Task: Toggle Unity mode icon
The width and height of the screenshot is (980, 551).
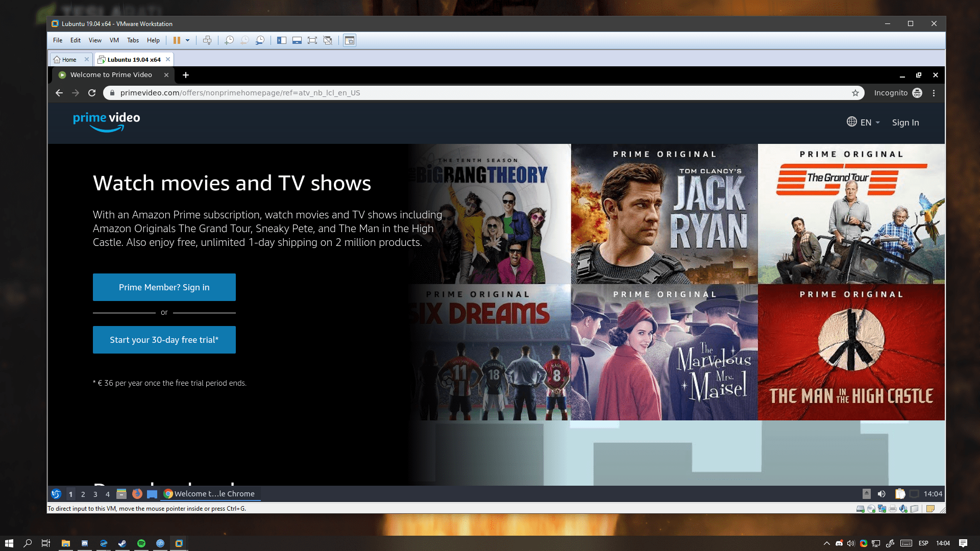Action: click(328, 40)
